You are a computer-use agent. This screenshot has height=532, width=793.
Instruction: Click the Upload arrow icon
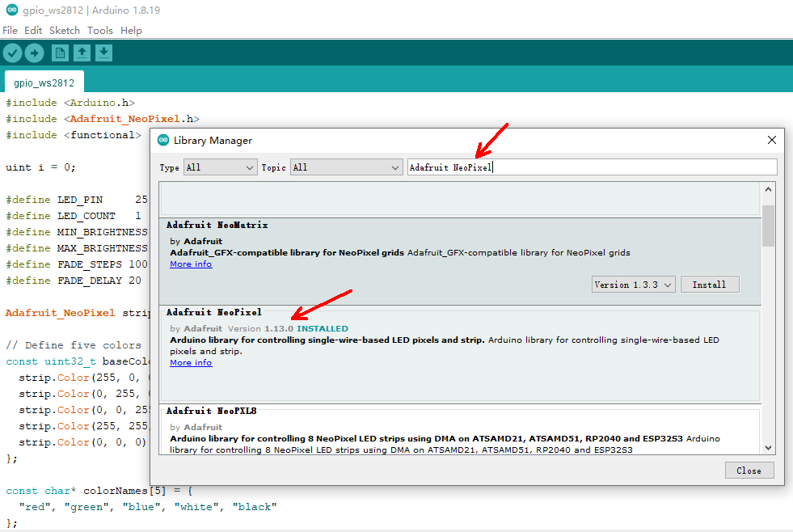click(x=35, y=53)
